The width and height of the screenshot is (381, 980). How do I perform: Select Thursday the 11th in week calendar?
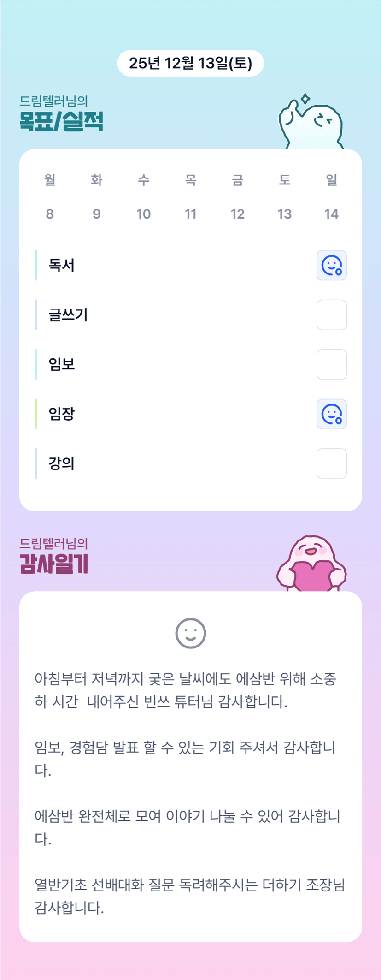191,214
